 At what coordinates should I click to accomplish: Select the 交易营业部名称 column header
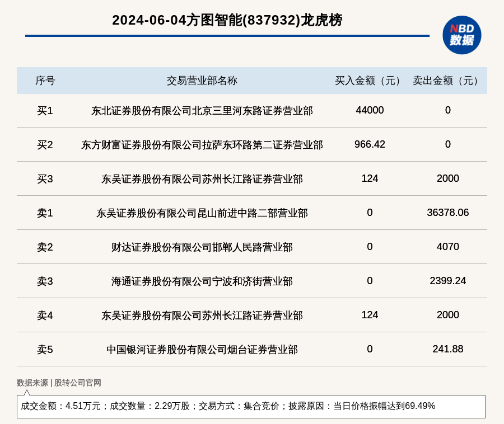(x=202, y=81)
